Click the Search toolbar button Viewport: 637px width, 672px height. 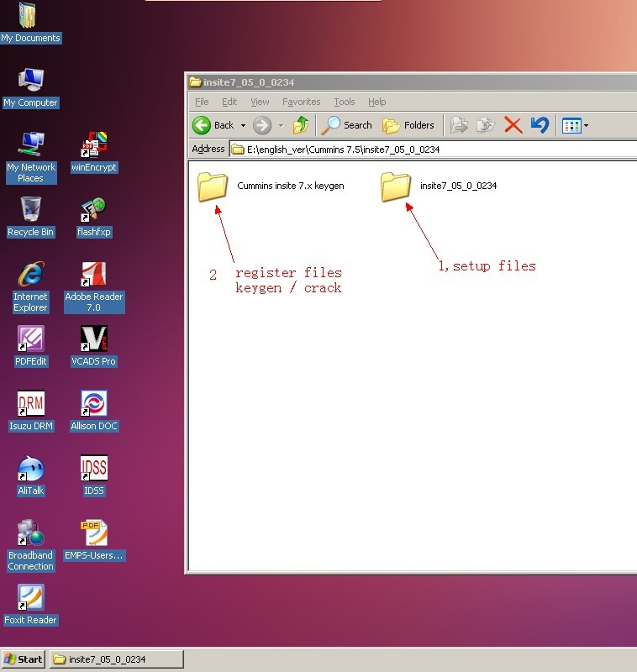[x=346, y=125]
